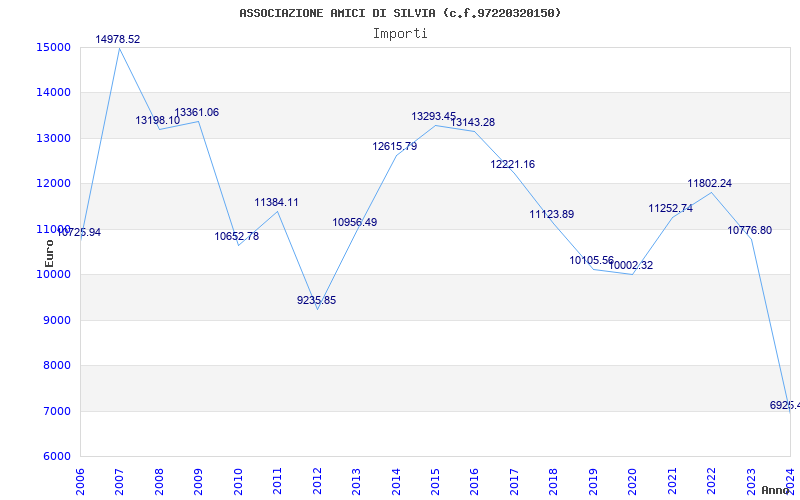Select data label 11384.11
Image resolution: width=800 pixels, height=500 pixels.
pos(277,202)
